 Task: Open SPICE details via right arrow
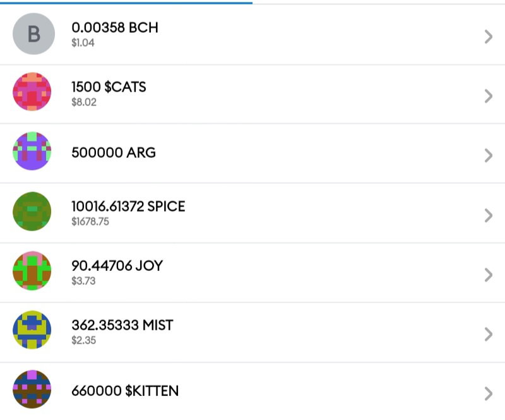489,215
